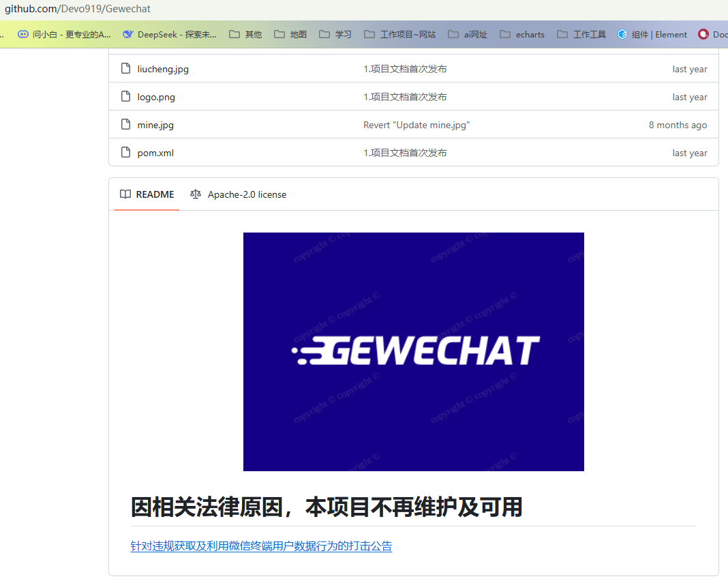
Task: Click file icon beside logo.png
Action: pyautogui.click(x=126, y=97)
